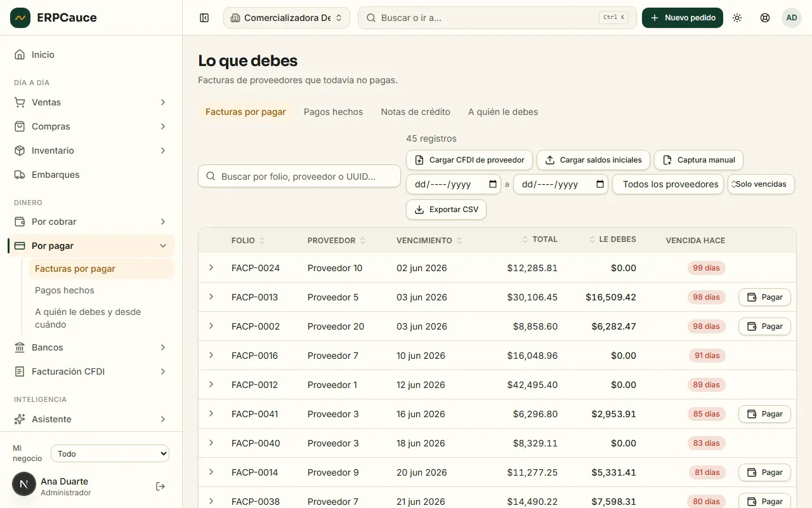Open the AD user avatar menu
The width and height of the screenshot is (812, 508).
click(x=792, y=18)
